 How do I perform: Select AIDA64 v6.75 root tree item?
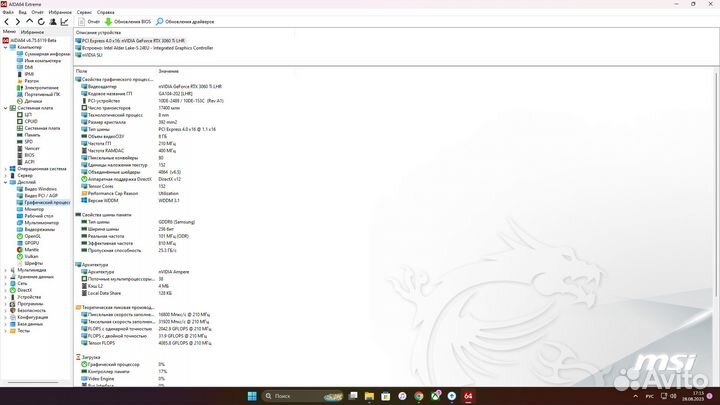coord(29,40)
